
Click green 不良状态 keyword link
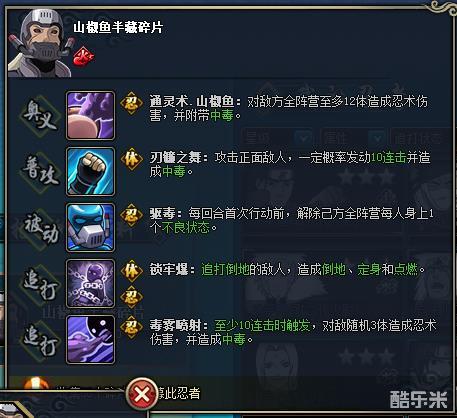click(x=186, y=228)
